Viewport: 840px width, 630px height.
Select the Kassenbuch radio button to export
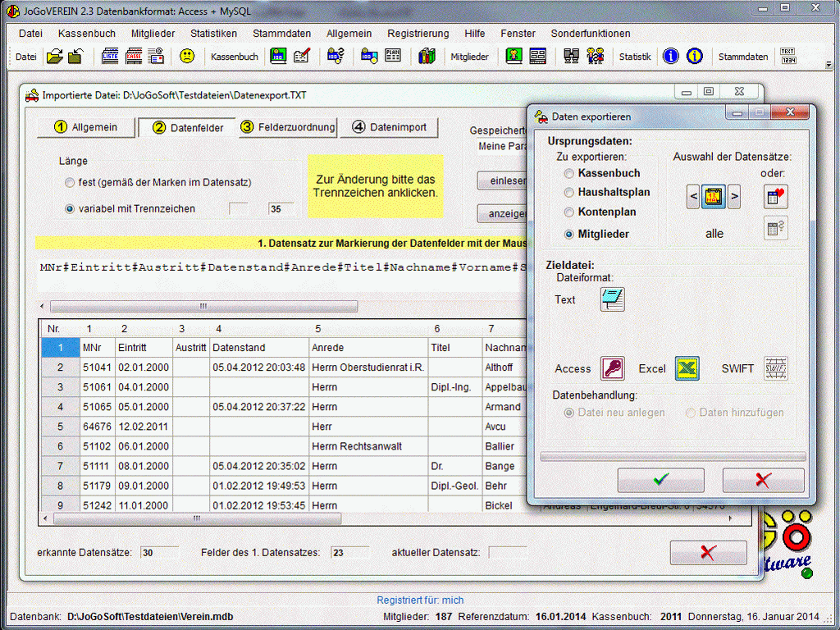[x=569, y=174]
